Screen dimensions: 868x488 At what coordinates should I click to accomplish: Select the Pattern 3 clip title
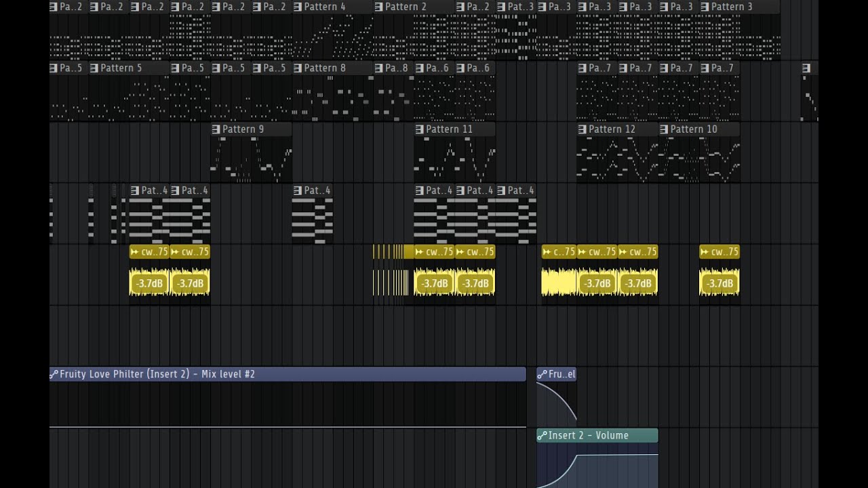click(731, 7)
